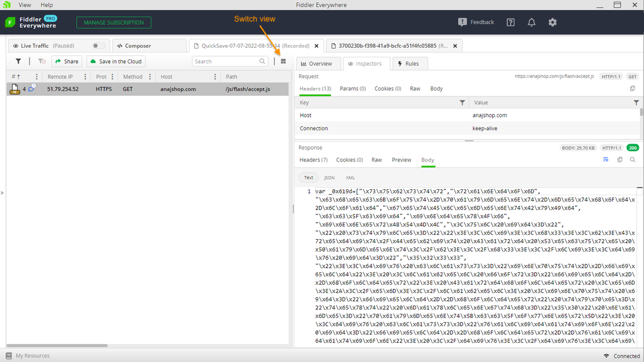Show response Raw tab
Image resolution: width=644 pixels, height=362 pixels.
377,160
